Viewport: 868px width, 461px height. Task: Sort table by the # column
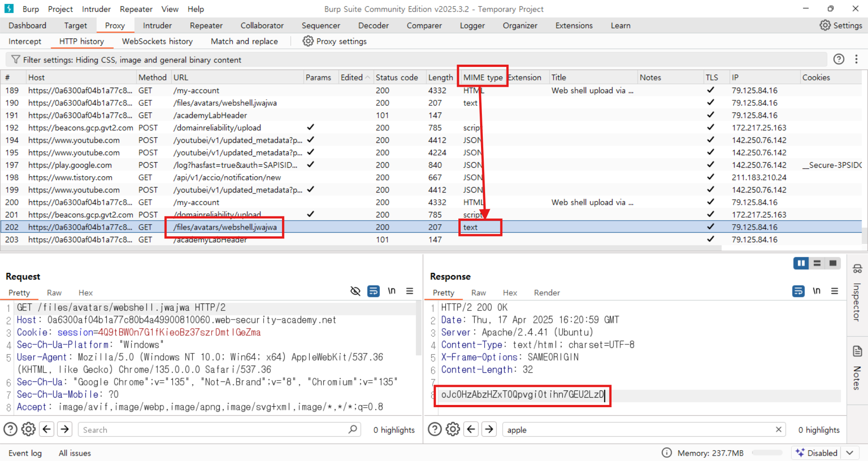[x=13, y=77]
